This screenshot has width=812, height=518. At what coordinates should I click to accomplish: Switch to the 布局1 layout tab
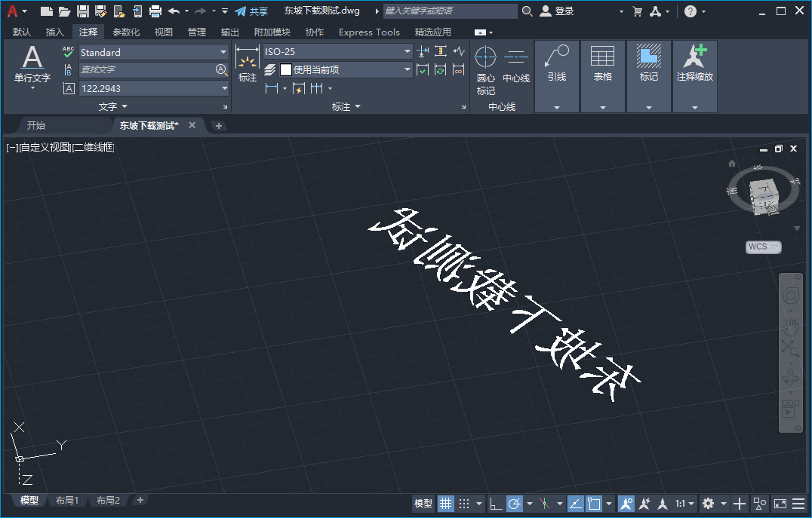pos(67,501)
